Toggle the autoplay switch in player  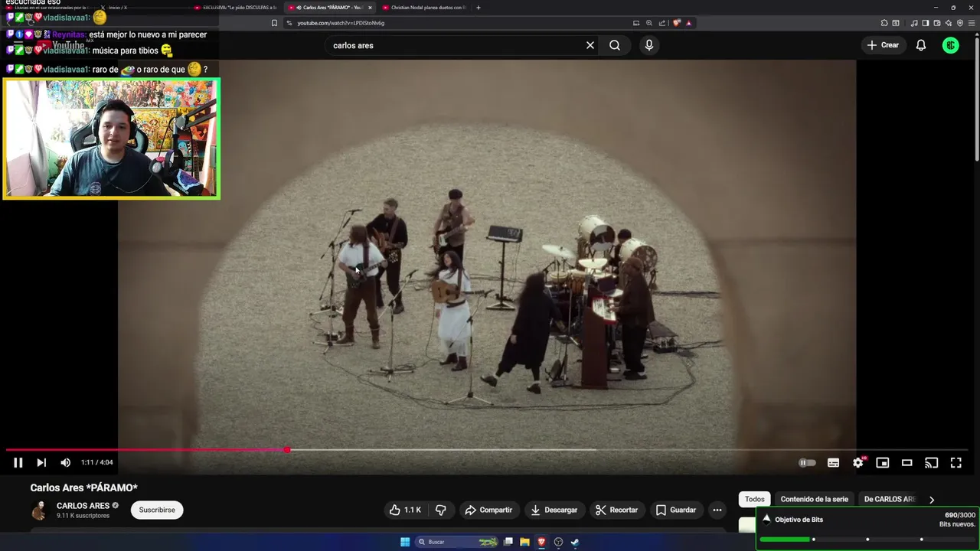(807, 462)
